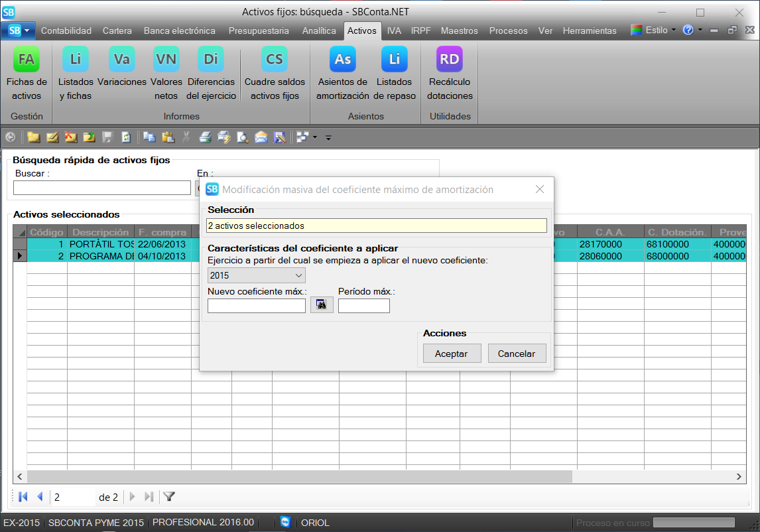760x532 pixels.
Task: Open the Maestros ribbon tab
Action: click(459, 31)
